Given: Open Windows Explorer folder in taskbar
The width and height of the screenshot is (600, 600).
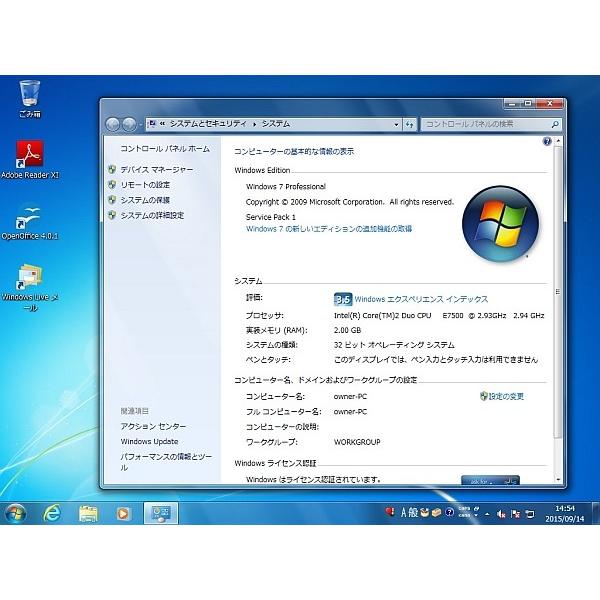Looking at the screenshot, I should pyautogui.click(x=88, y=513).
